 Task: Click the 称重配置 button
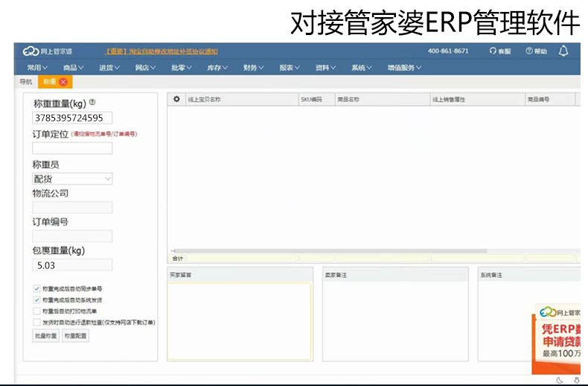pos(75,335)
